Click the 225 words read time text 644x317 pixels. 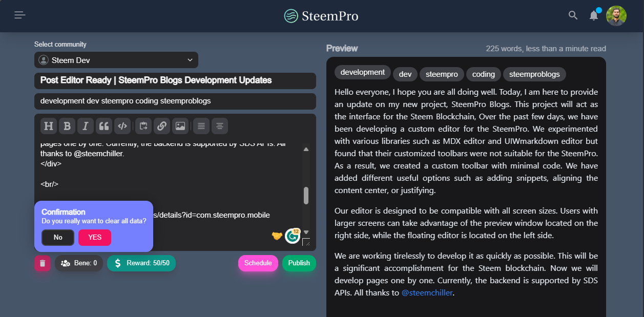pyautogui.click(x=546, y=49)
